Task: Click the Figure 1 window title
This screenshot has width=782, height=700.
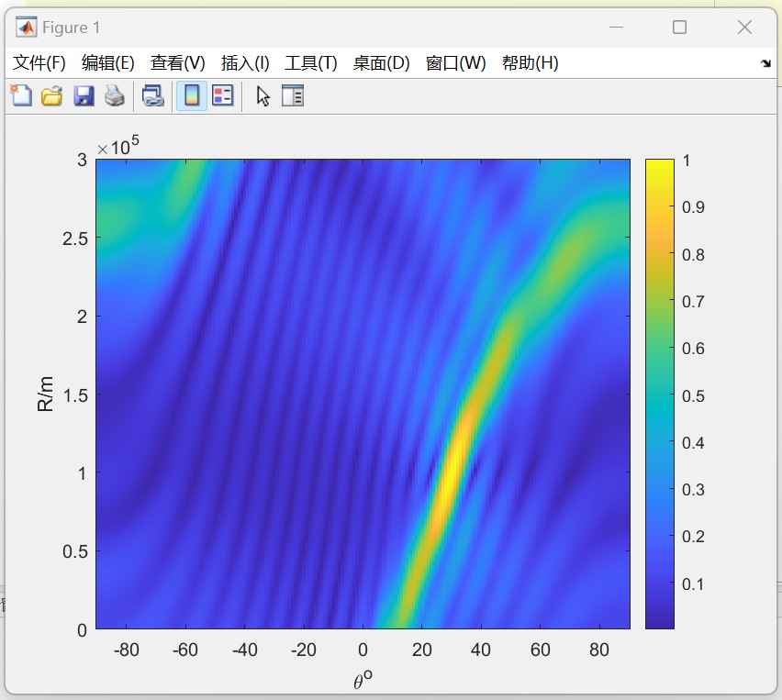Action: (x=71, y=28)
